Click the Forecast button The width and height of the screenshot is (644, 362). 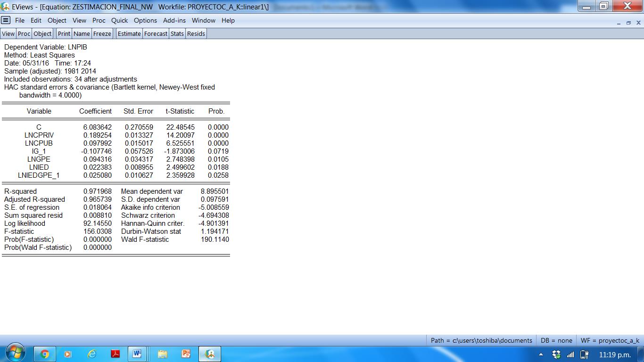(x=156, y=33)
